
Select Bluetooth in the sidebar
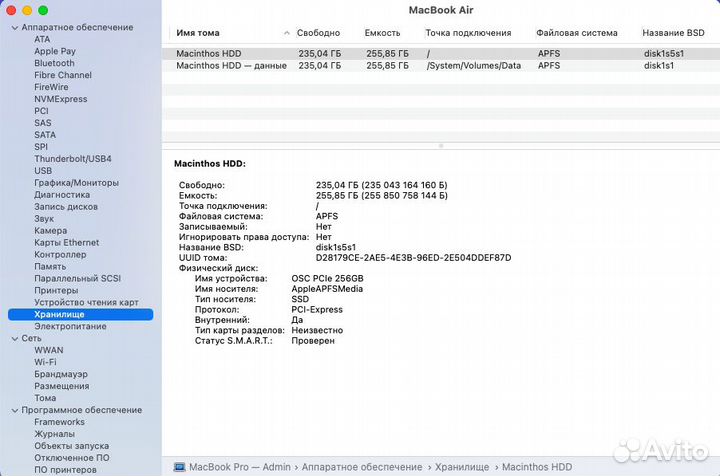click(54, 63)
